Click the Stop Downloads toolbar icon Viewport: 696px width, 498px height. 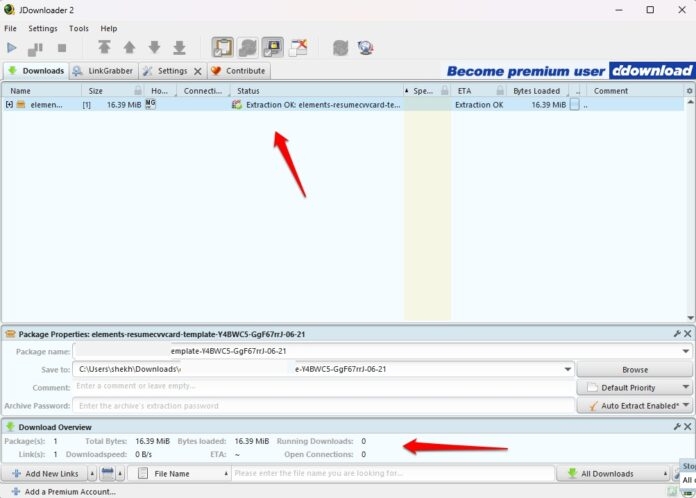(61, 47)
